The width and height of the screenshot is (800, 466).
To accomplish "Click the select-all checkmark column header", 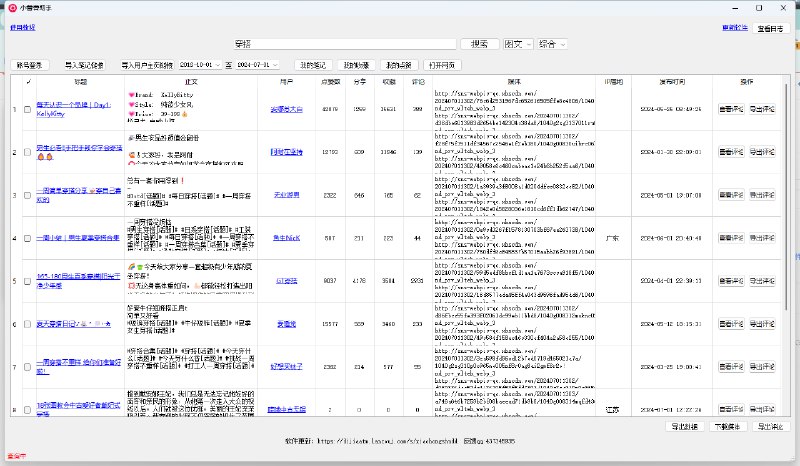I will pyautogui.click(x=29, y=82).
